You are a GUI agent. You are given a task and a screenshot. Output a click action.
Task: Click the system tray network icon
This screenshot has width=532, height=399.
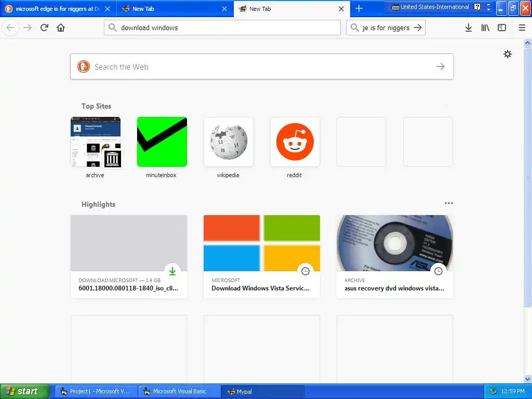pyautogui.click(x=493, y=392)
